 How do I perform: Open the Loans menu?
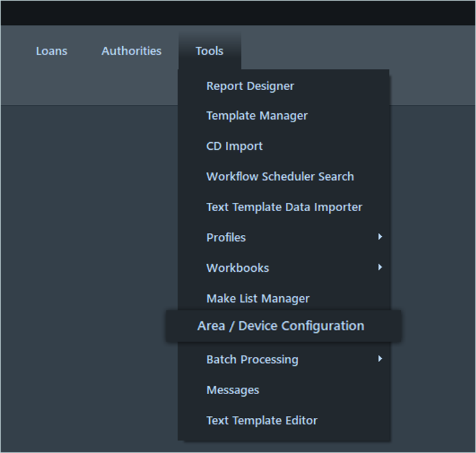click(51, 51)
